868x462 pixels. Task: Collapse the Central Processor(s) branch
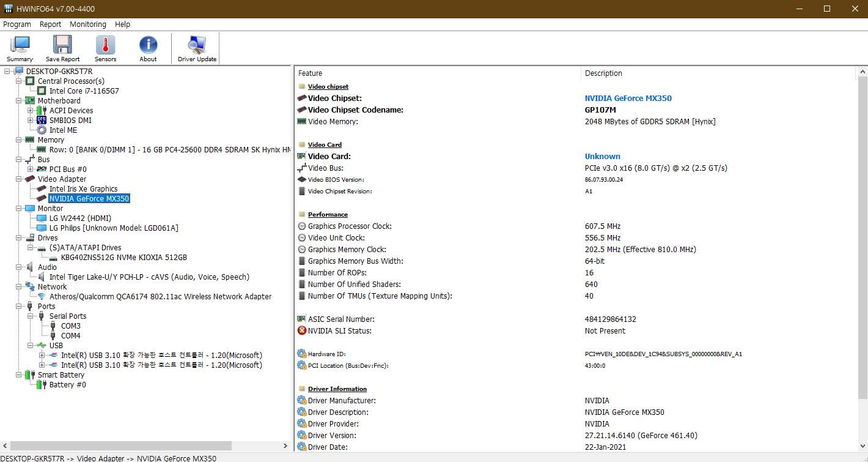tap(19, 81)
